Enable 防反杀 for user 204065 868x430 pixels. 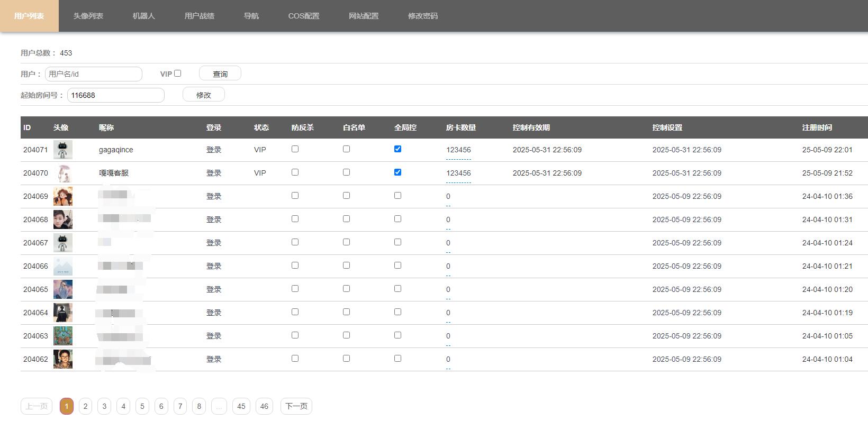[295, 289]
